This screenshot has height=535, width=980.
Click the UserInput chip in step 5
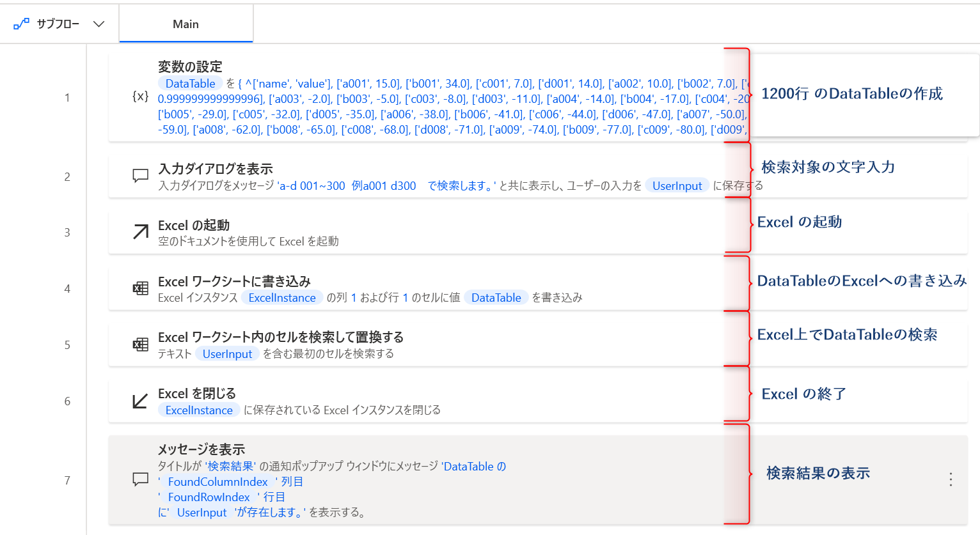pyautogui.click(x=227, y=354)
